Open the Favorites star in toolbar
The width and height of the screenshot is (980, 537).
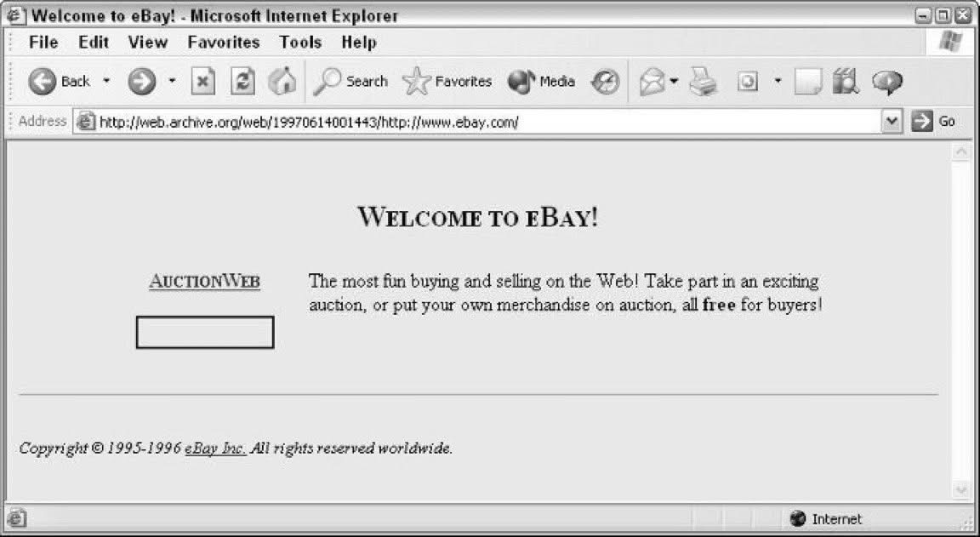tap(447, 82)
